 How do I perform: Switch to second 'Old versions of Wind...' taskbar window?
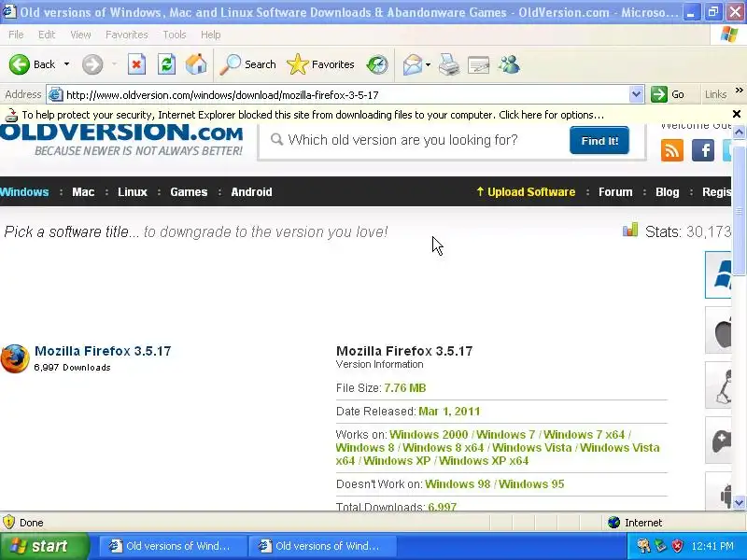(323, 546)
